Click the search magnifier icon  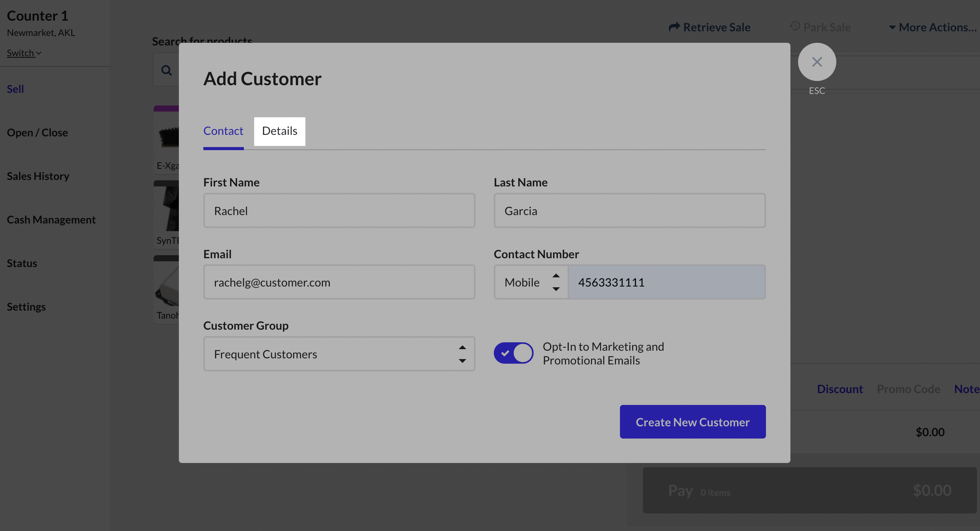[166, 70]
